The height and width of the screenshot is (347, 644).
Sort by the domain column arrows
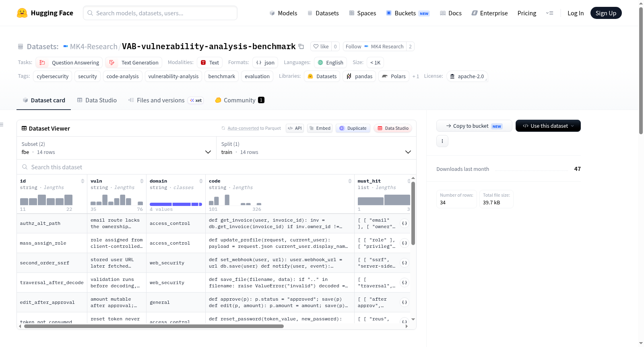pyautogui.click(x=201, y=181)
